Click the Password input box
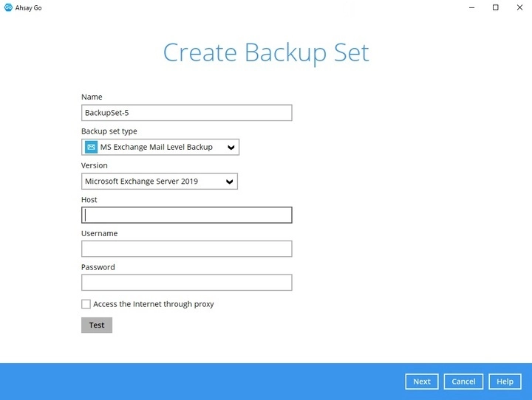This screenshot has width=532, height=400. tap(187, 283)
